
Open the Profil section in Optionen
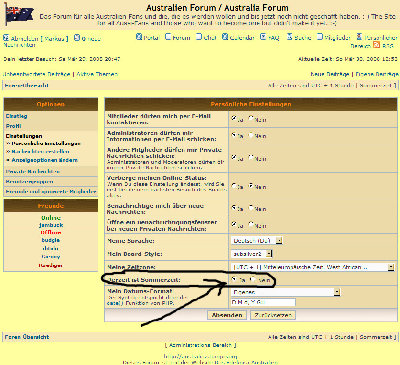tap(14, 126)
